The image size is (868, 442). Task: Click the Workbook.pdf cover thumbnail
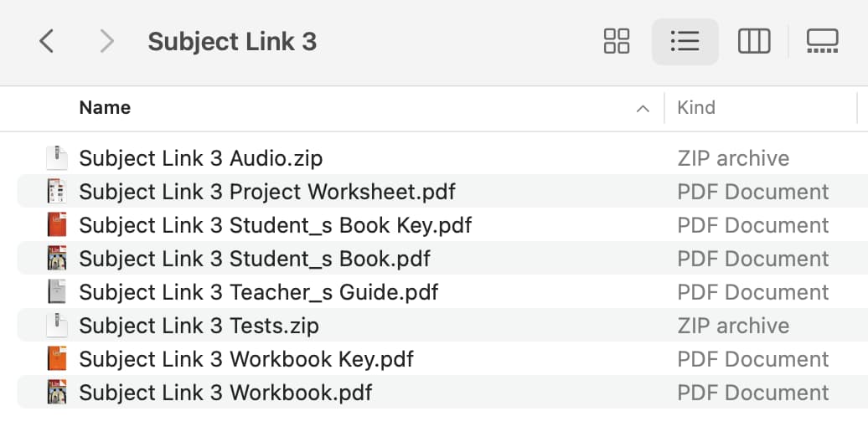(56, 393)
